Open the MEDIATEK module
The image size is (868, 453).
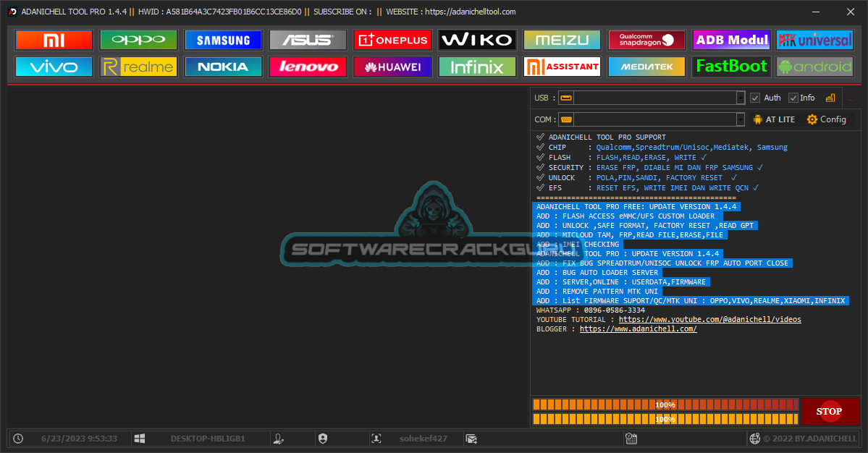[x=646, y=67]
